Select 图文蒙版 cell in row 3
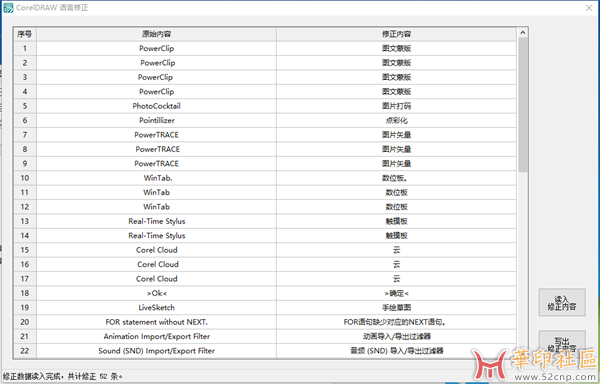600x384 pixels. pos(396,77)
